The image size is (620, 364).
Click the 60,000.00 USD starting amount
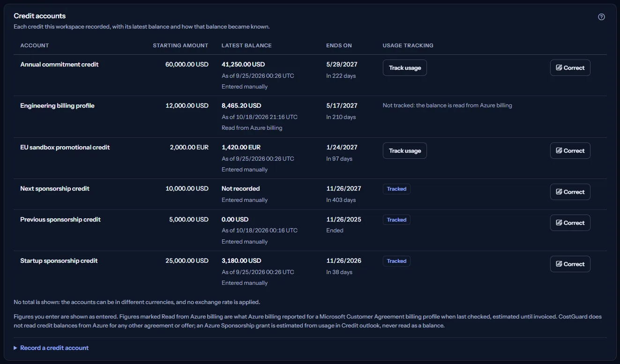[187, 65]
